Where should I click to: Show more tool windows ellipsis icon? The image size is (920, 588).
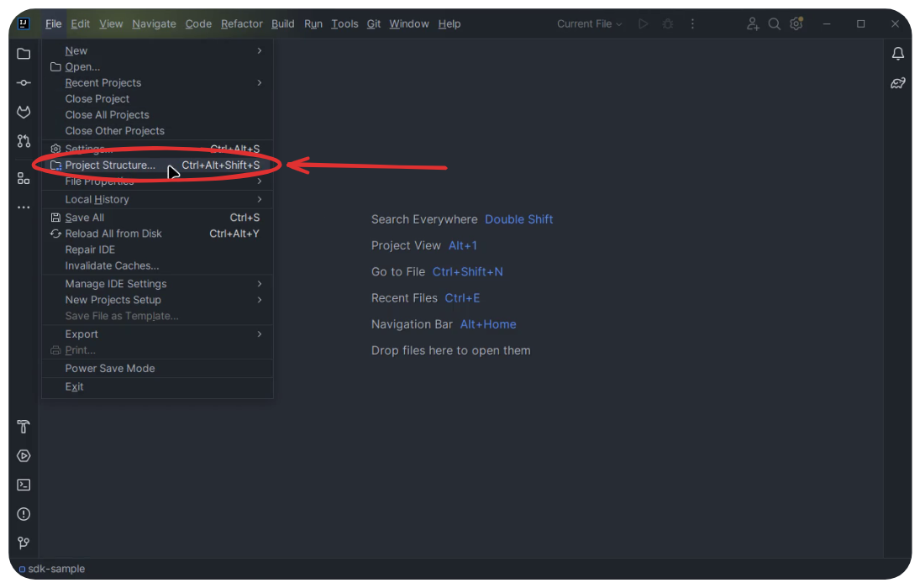(24, 207)
